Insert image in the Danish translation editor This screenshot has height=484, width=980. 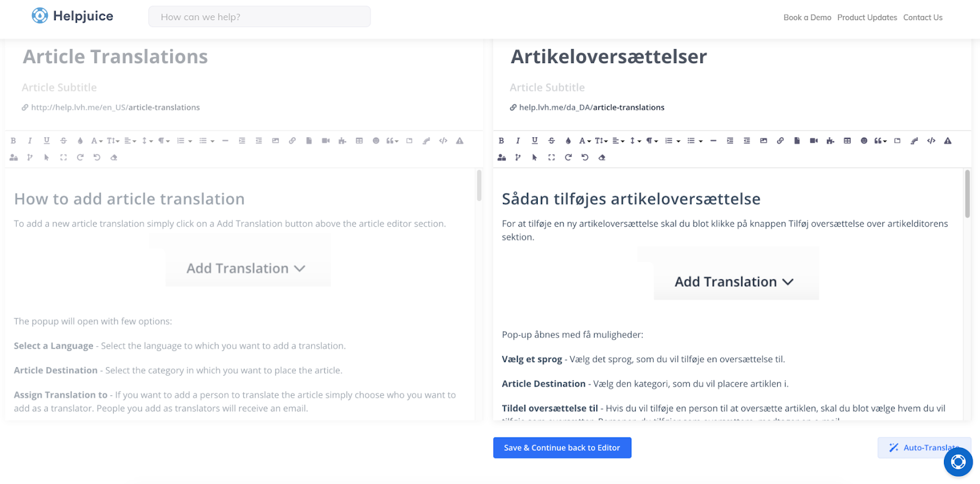(x=763, y=141)
